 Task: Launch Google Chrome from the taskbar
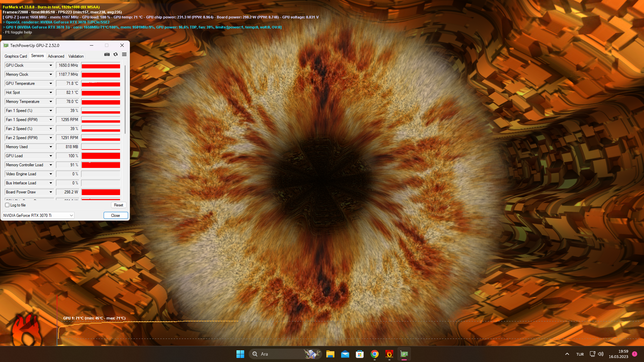pos(374,354)
